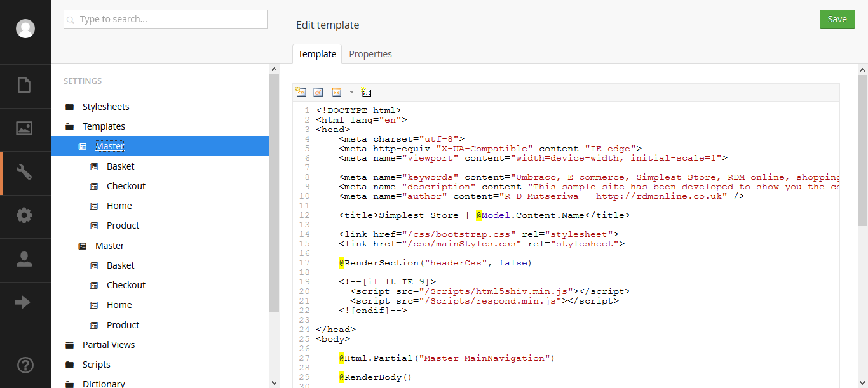The image size is (868, 388).
Task: Click the selected Master template icon
Action: (x=82, y=146)
